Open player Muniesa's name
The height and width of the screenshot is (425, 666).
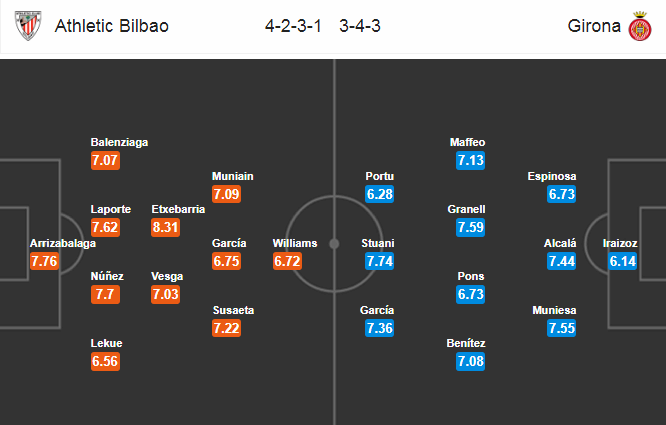point(554,310)
